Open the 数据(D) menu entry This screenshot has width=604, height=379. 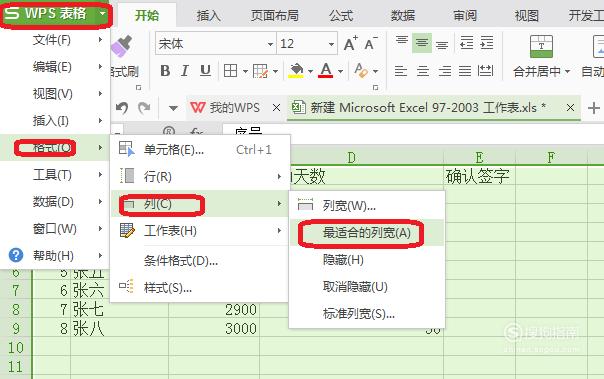coord(55,202)
